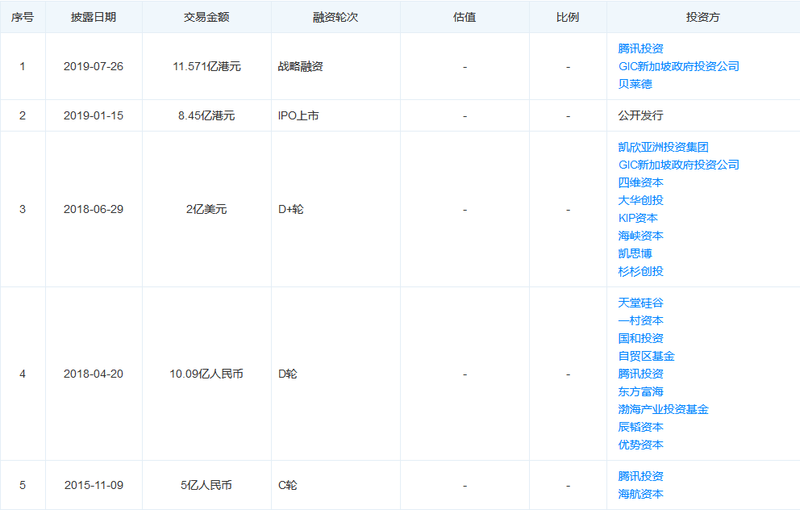
Task: Click the 2亿美元 amount cell
Action: pos(207,210)
